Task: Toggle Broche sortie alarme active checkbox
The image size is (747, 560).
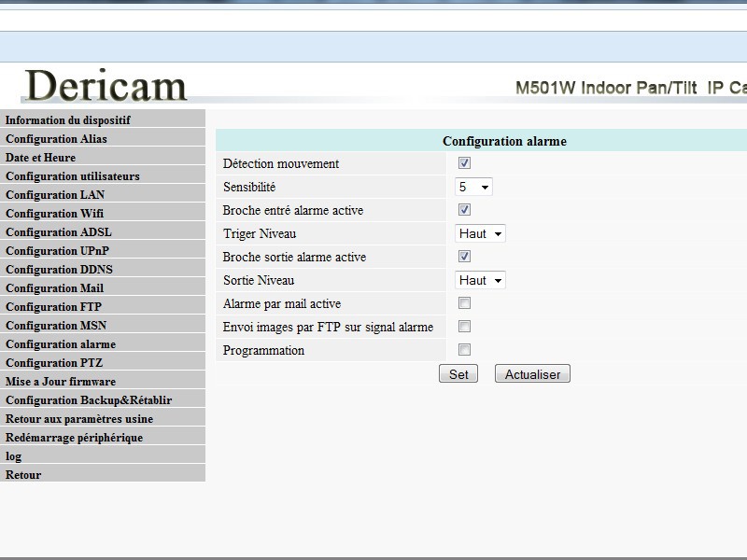Action: [x=464, y=256]
